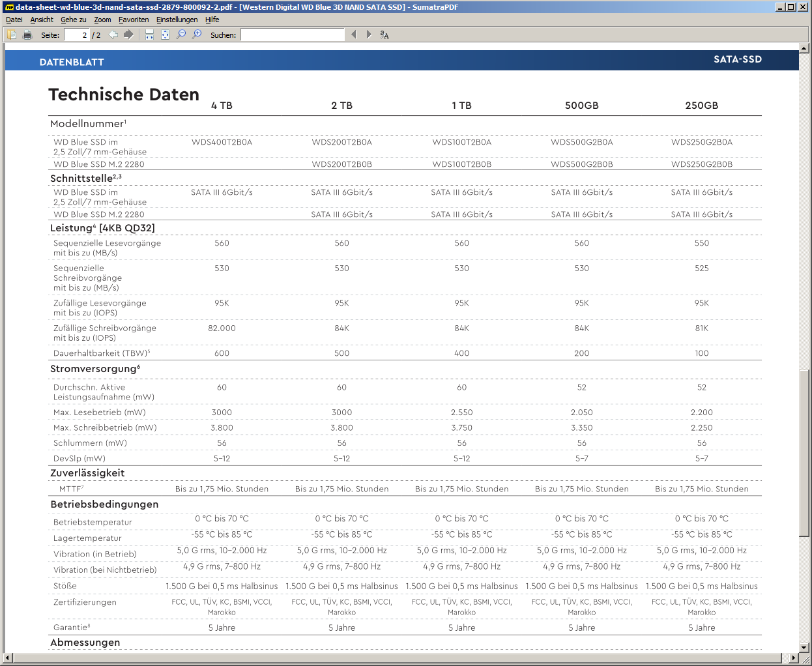Click the Print toolbar icon
The height and width of the screenshot is (666, 812).
tap(27, 35)
